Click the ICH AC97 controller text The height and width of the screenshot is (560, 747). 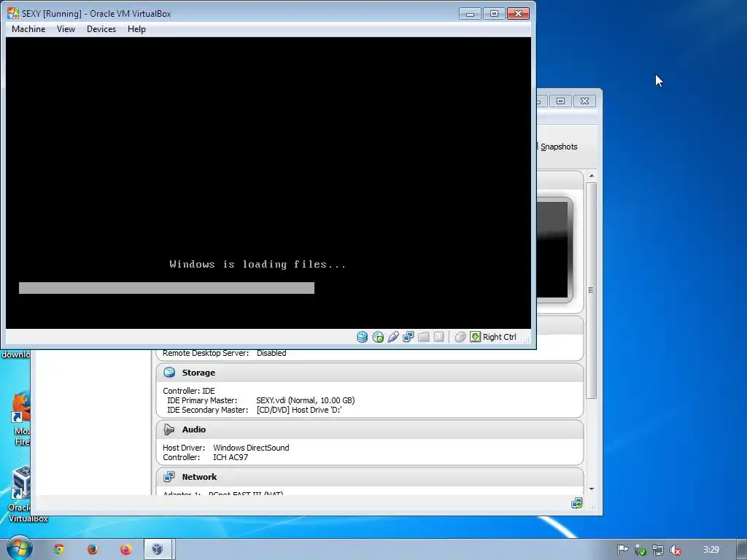(x=231, y=457)
